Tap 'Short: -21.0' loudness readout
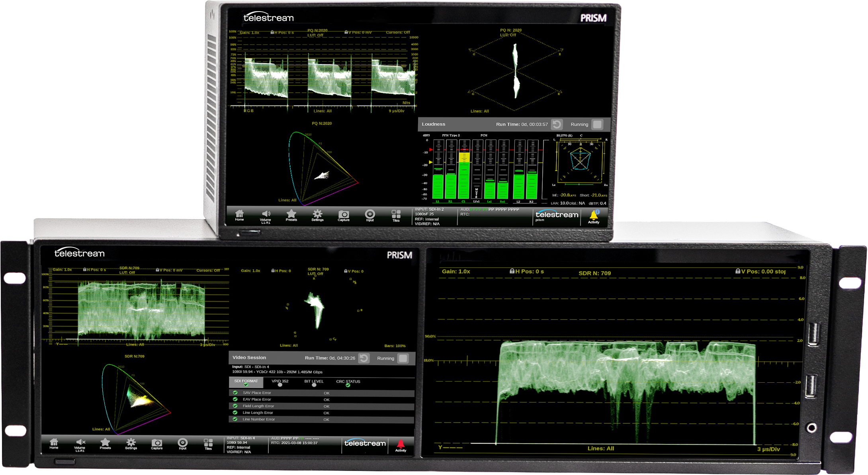This screenshot has height=475, width=868. point(593,195)
